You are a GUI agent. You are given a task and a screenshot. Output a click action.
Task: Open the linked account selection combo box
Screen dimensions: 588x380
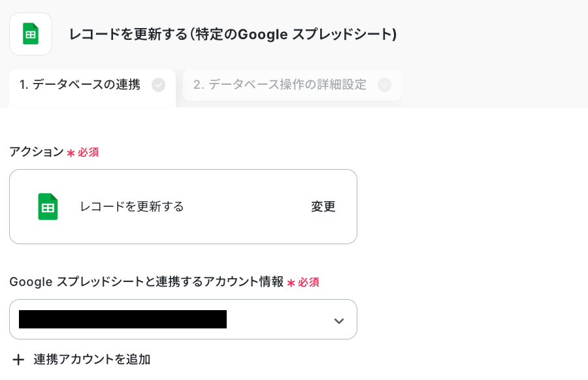pos(183,319)
